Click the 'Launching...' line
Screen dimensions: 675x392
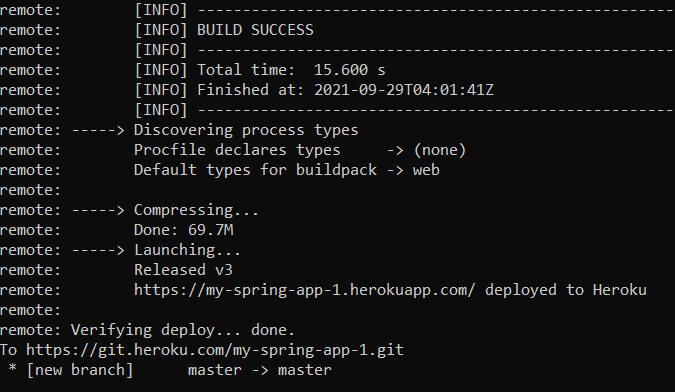click(187, 250)
